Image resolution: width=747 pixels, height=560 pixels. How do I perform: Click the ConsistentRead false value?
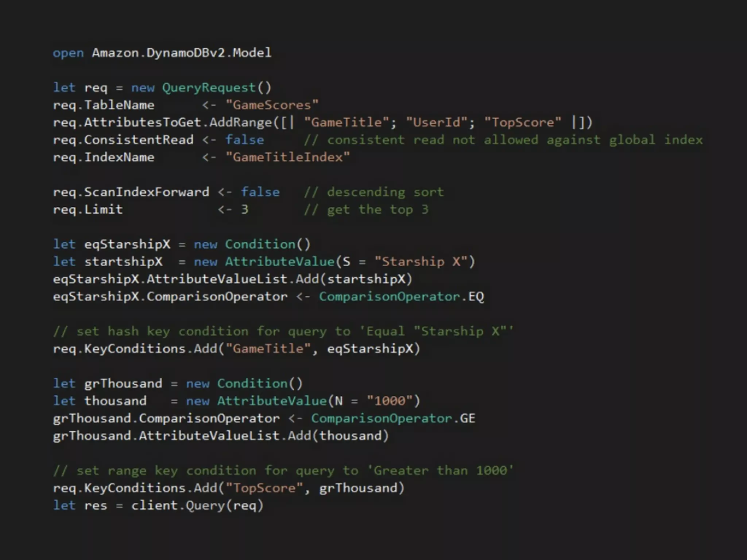tap(244, 140)
